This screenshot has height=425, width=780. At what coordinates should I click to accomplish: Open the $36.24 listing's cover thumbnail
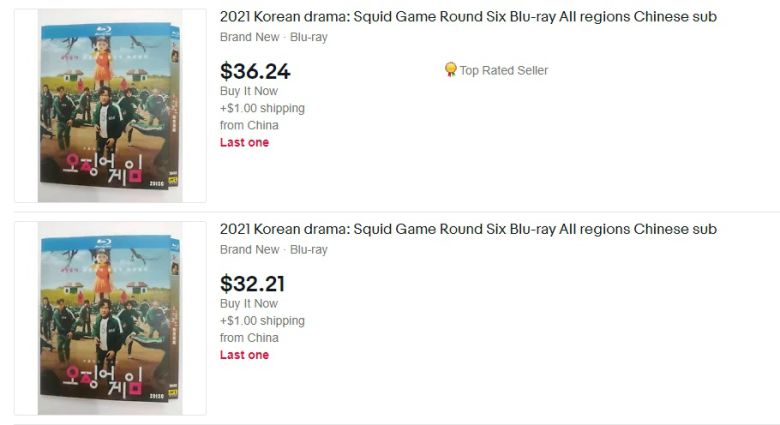tap(110, 106)
